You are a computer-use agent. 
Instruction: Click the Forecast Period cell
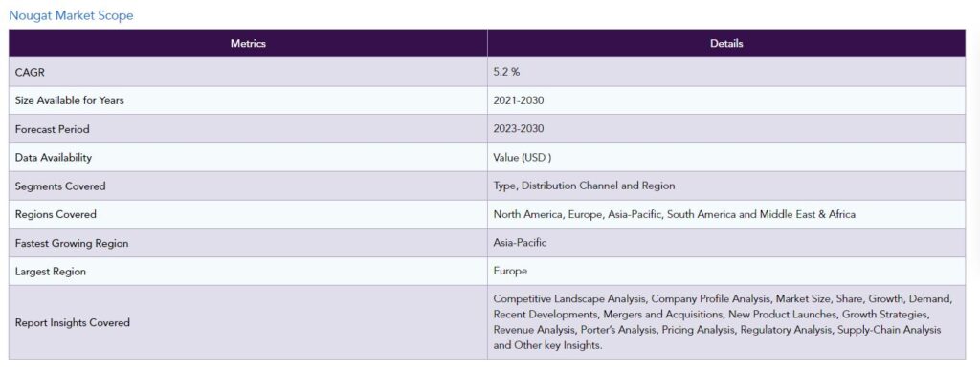248,128
